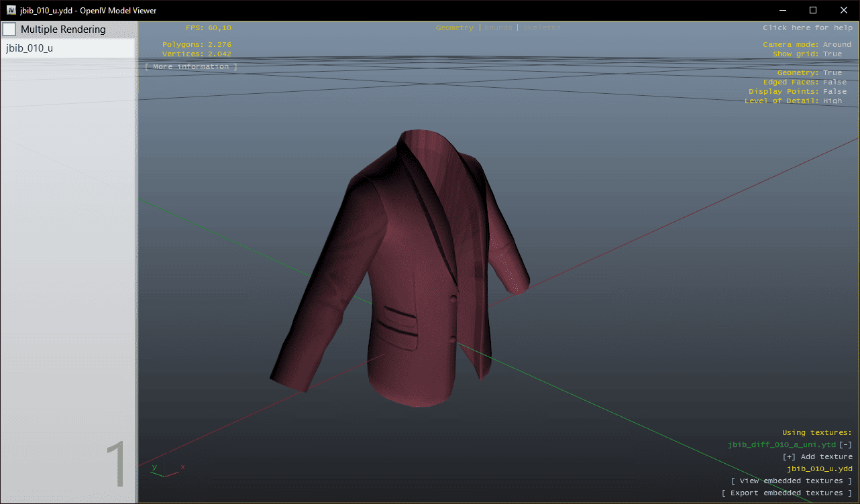860x504 pixels.
Task: Select the jbib_diff_010_a_uni.ytd texture entry
Action: pyautogui.click(x=782, y=444)
